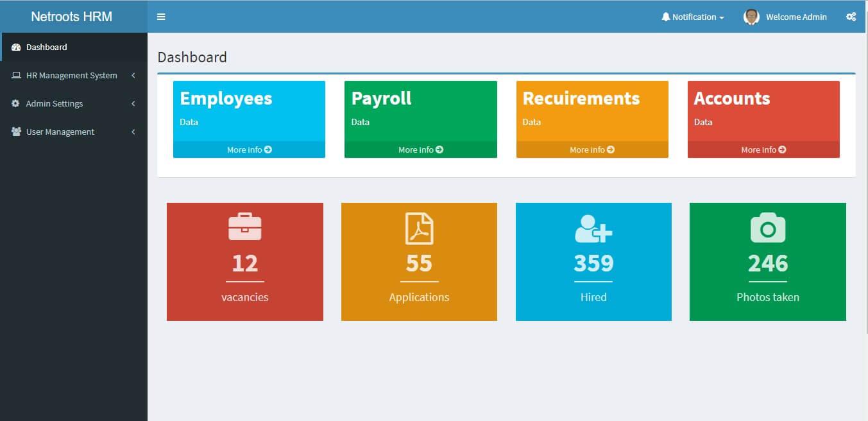Click the 359 count on the Hired tile

tap(593, 263)
